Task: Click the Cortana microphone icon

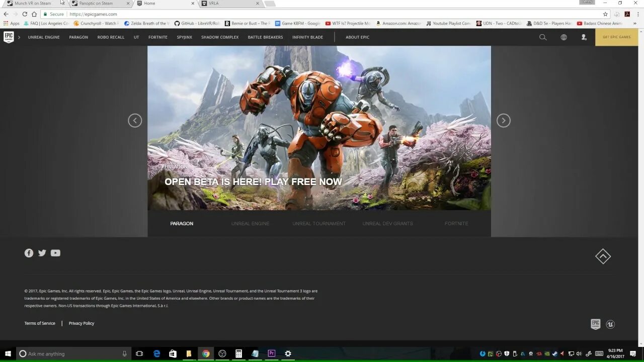Action: [x=124, y=353]
